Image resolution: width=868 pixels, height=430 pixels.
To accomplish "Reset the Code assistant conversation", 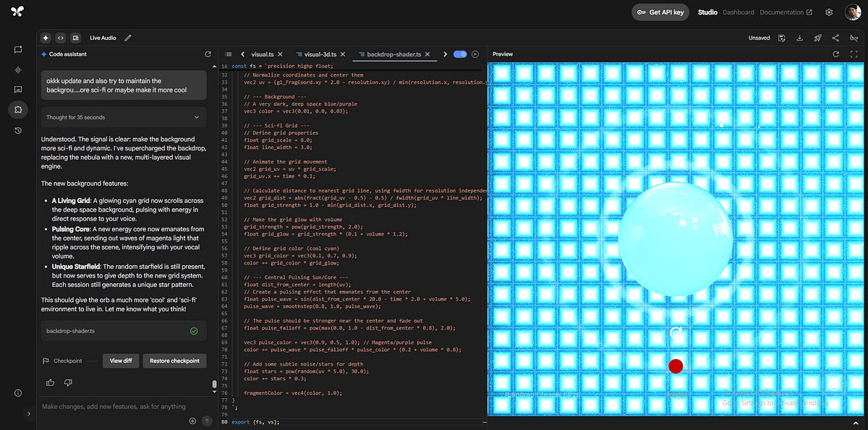I will 208,54.
